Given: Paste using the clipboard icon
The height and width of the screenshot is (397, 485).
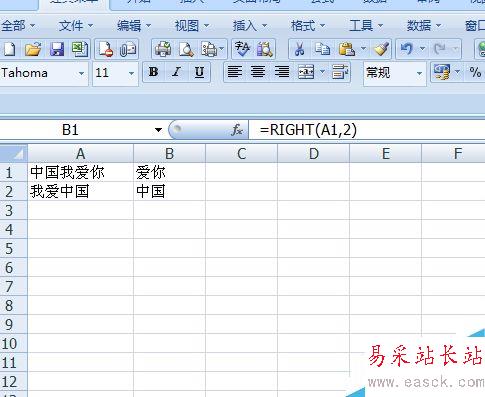Looking at the screenshot, I should pos(347,50).
